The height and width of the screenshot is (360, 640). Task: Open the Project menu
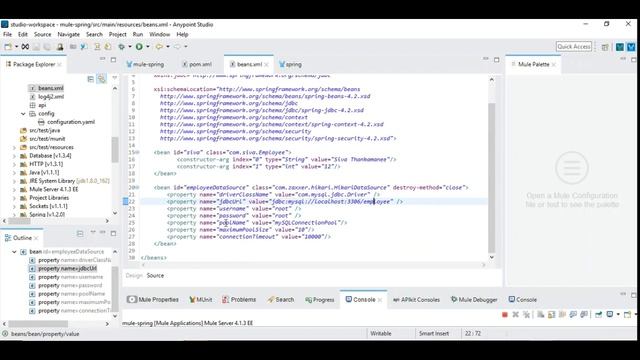tap(118, 34)
